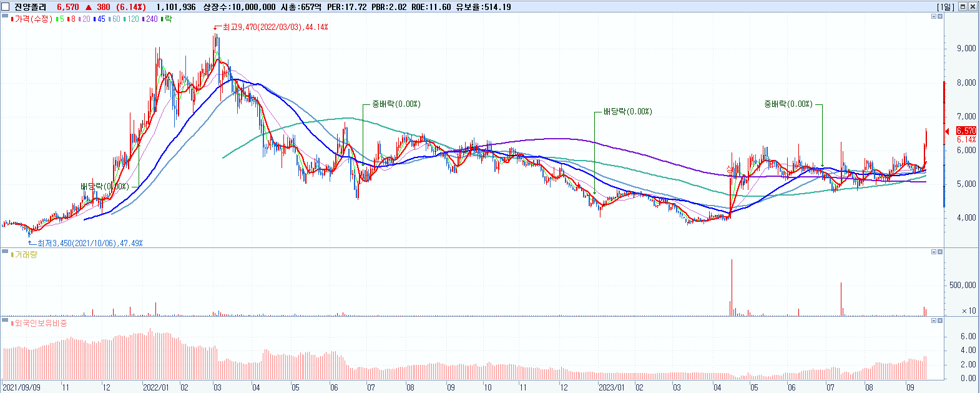Click the 중배락 marker near 2022/06
Image resolution: width=980 pixels, height=393 pixels.
tap(396, 104)
